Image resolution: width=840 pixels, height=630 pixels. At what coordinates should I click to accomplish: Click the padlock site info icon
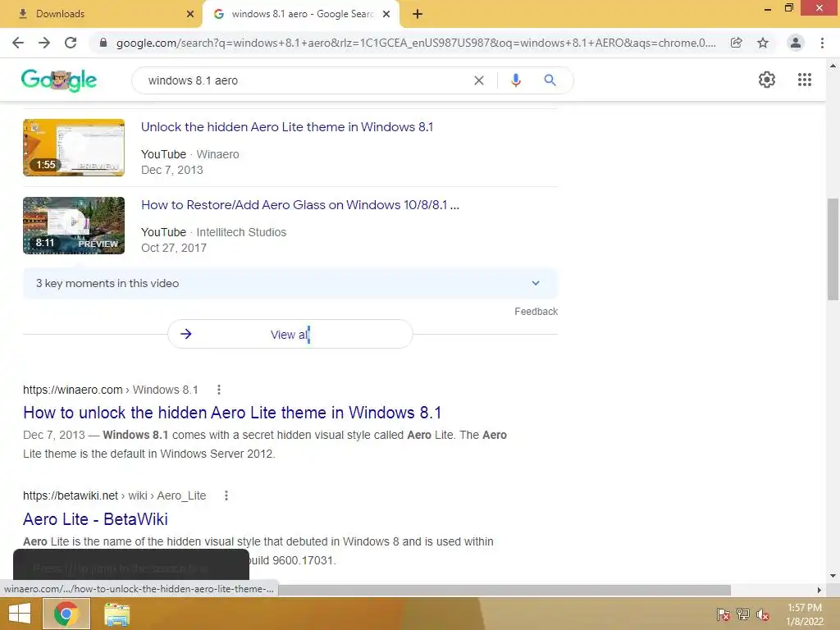pyautogui.click(x=103, y=43)
